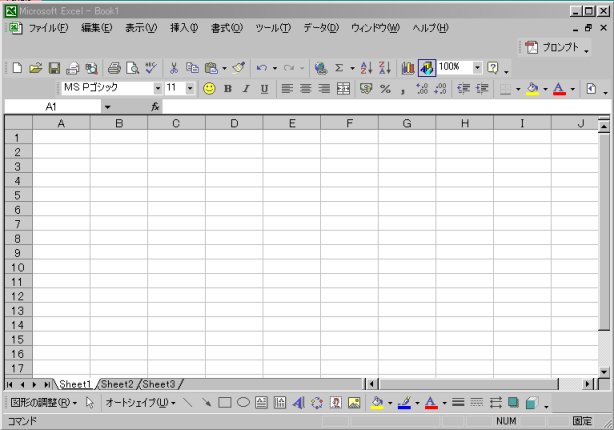Sort descending Z to A

click(x=385, y=68)
